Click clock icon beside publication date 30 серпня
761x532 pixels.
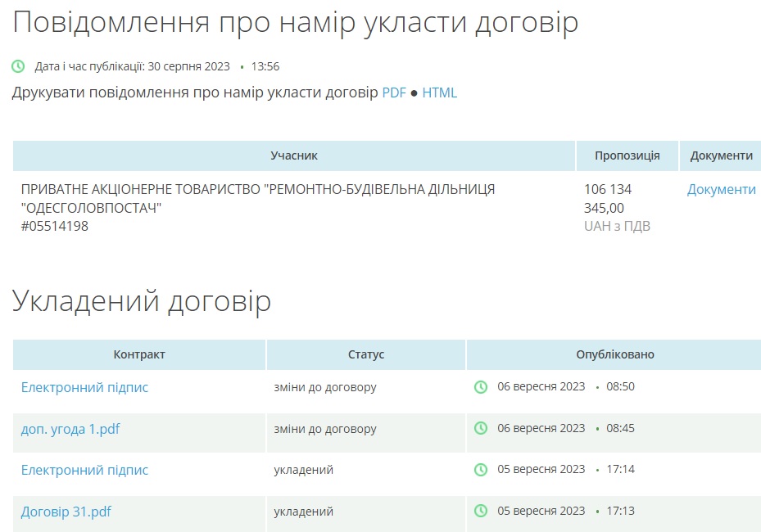click(x=18, y=66)
